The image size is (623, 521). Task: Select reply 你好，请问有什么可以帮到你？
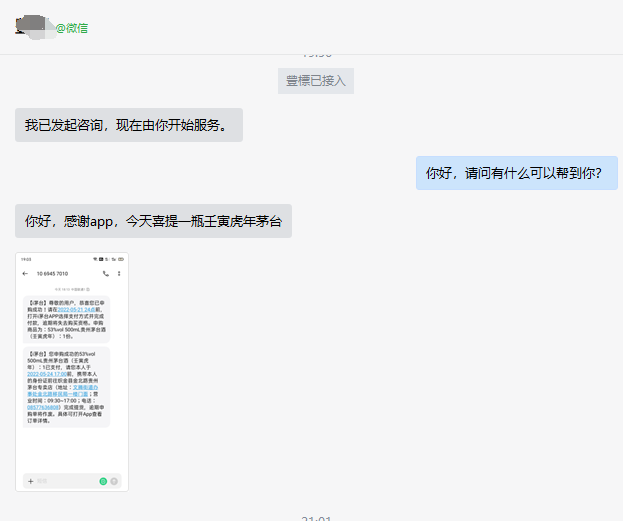click(517, 173)
